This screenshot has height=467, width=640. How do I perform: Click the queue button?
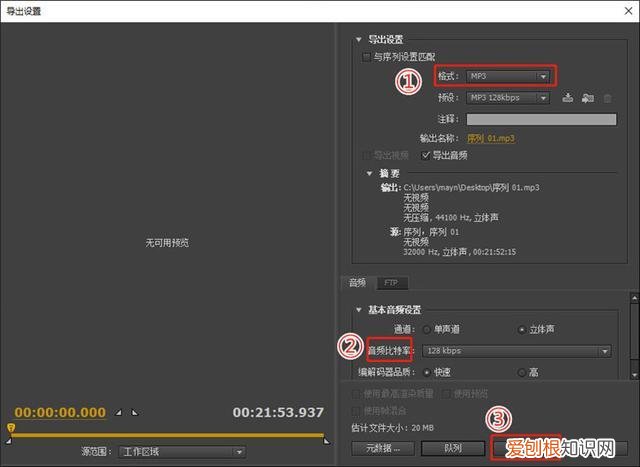point(453,448)
